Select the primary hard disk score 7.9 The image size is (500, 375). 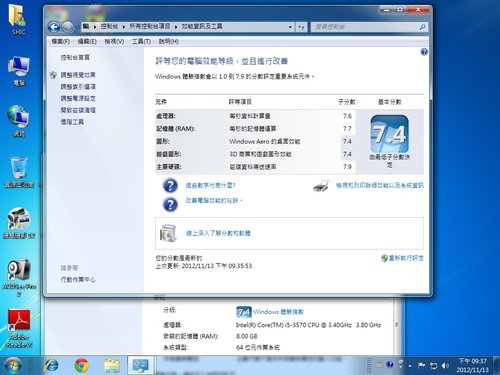[347, 167]
